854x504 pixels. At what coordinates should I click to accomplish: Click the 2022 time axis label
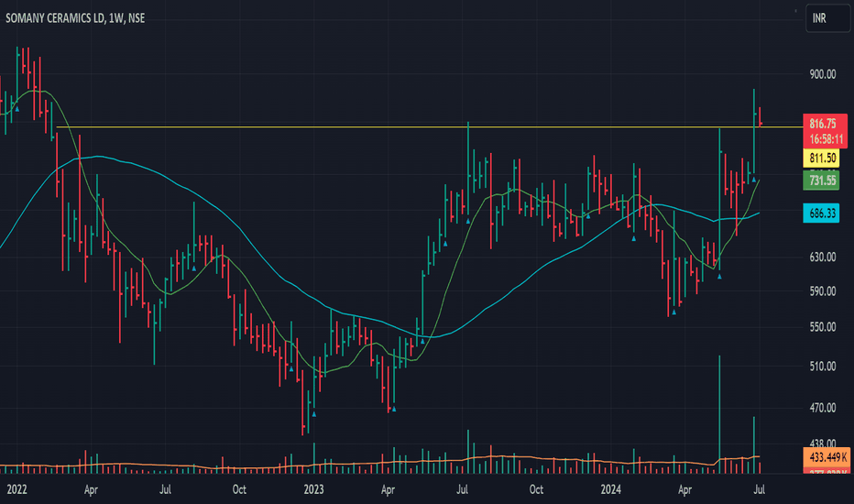(x=16, y=489)
